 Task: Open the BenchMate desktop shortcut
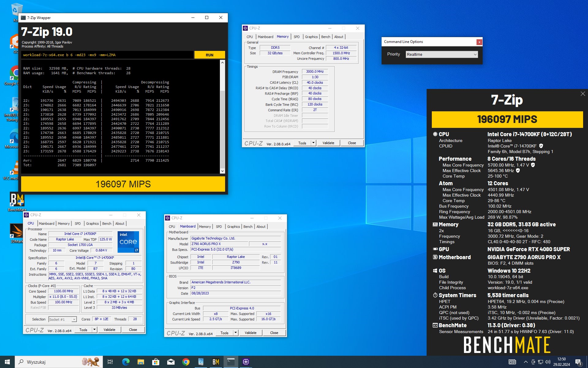[x=17, y=202]
